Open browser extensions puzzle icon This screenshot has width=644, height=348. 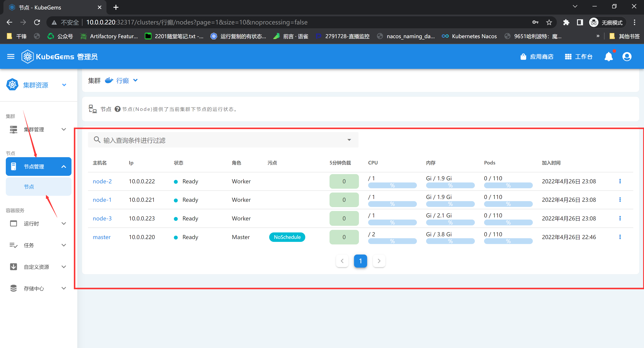566,23
